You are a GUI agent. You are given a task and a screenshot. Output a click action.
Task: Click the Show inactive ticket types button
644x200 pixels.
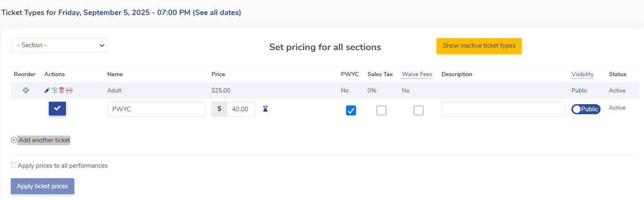[479, 46]
